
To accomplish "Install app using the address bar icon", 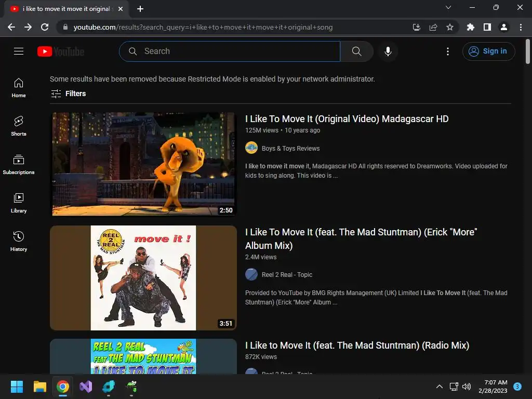I will coord(416,27).
